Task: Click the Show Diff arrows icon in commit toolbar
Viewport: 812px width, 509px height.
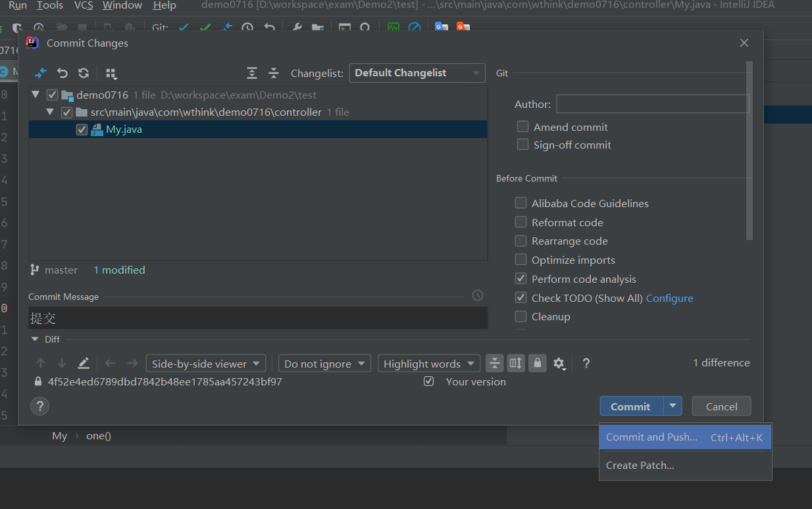Action: point(41,73)
